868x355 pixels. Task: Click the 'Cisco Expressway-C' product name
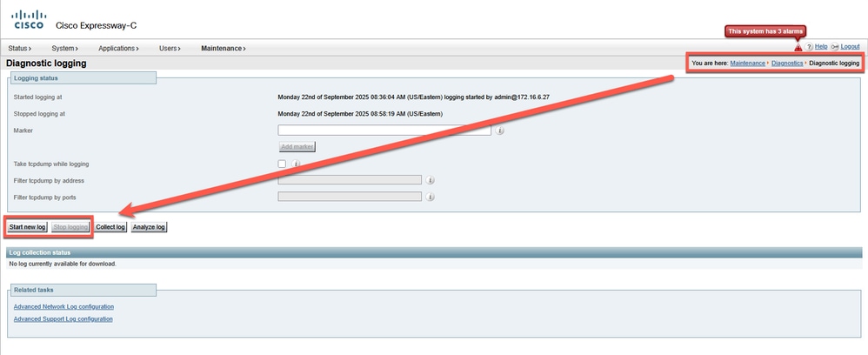pos(96,25)
